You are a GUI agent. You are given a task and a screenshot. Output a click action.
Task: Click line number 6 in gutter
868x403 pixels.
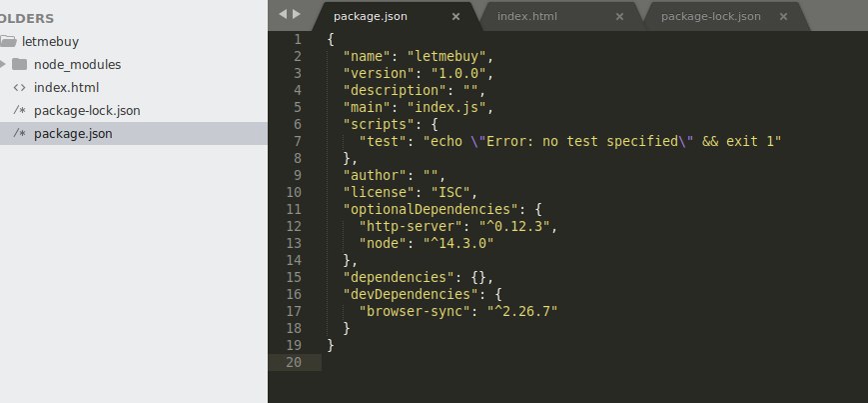coord(298,124)
